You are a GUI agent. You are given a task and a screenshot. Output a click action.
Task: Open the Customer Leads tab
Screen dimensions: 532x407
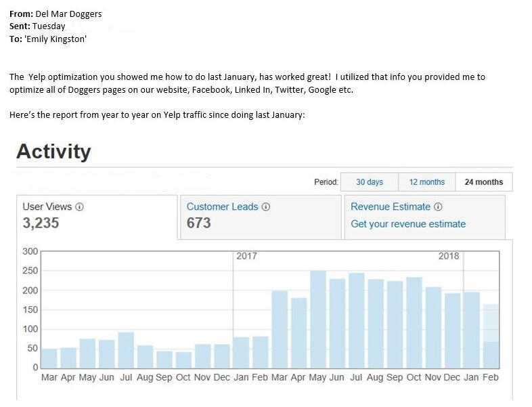point(259,215)
